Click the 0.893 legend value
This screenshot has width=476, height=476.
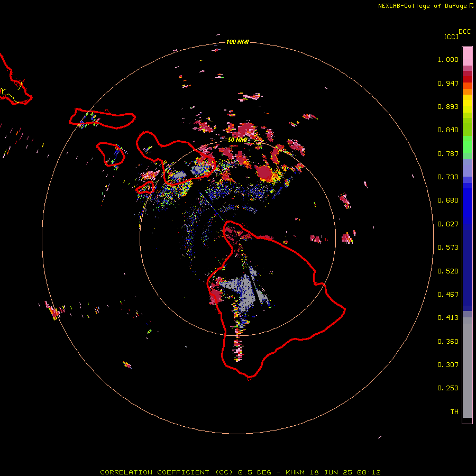pyautogui.click(x=448, y=106)
